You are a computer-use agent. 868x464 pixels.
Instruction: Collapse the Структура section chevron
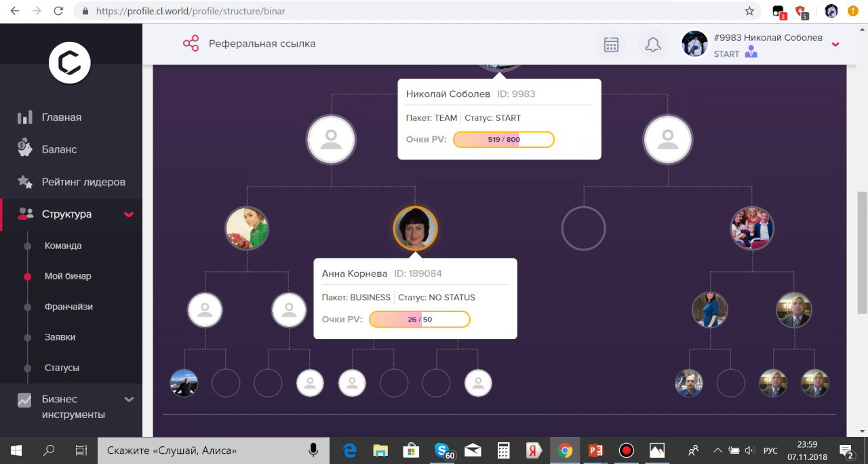(129, 214)
